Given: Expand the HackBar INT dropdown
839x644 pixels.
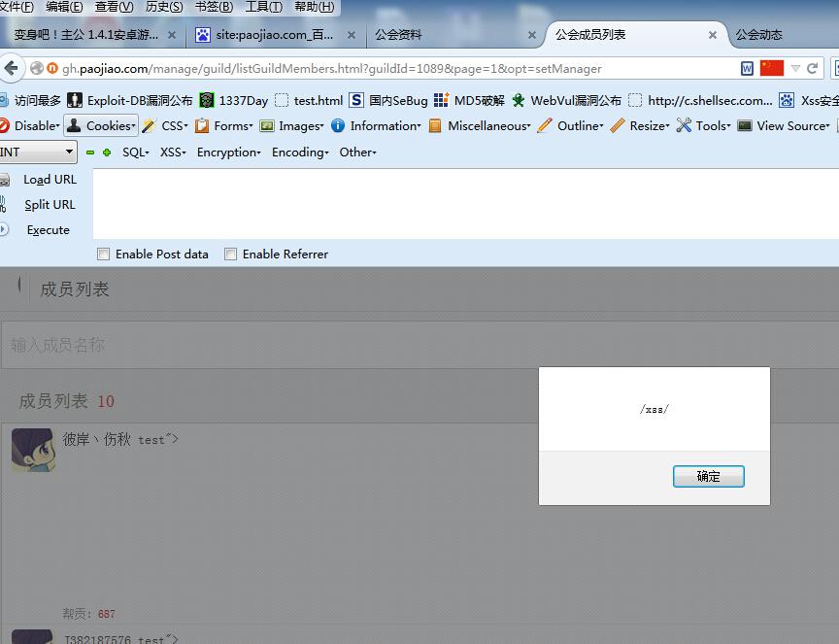Looking at the screenshot, I should click(38, 153).
